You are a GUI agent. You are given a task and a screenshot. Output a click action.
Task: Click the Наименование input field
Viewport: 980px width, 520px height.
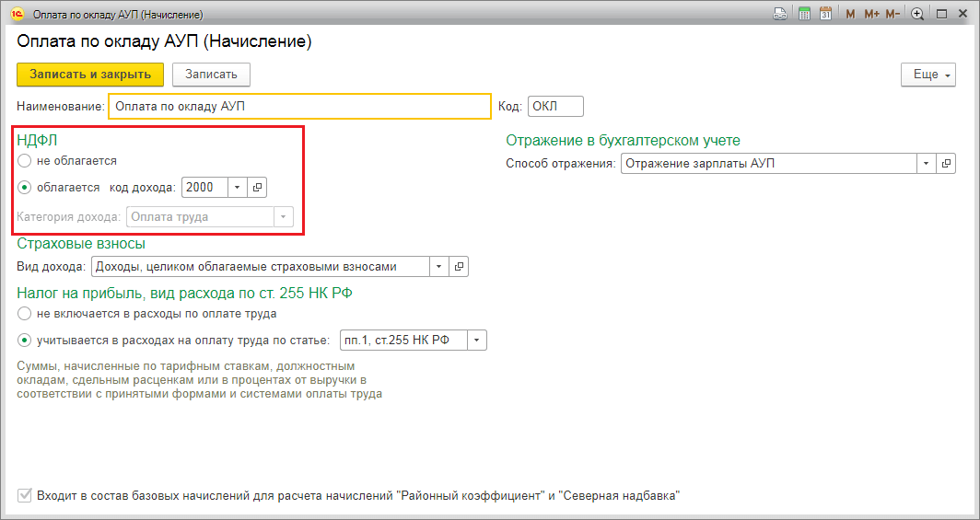(299, 106)
